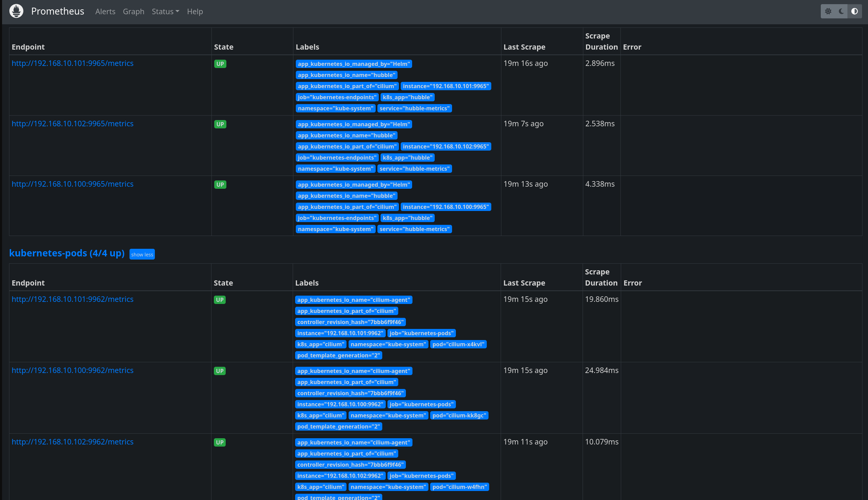Click label instance="192.168.10.100:9965"
Viewport: 868px width, 500px height.
446,207
